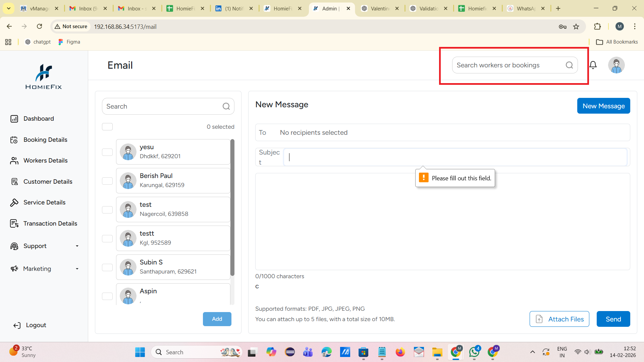This screenshot has height=362, width=644.
Task: Open Dashboard from the sidebar
Action: point(39,119)
